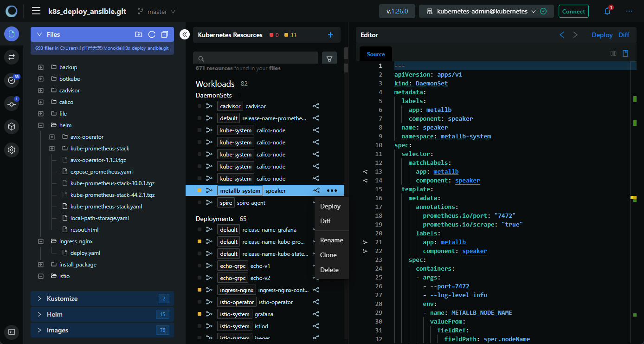This screenshot has width=644, height=344.
Task: Open the document icon at the editor top right
Action: coord(625,53)
